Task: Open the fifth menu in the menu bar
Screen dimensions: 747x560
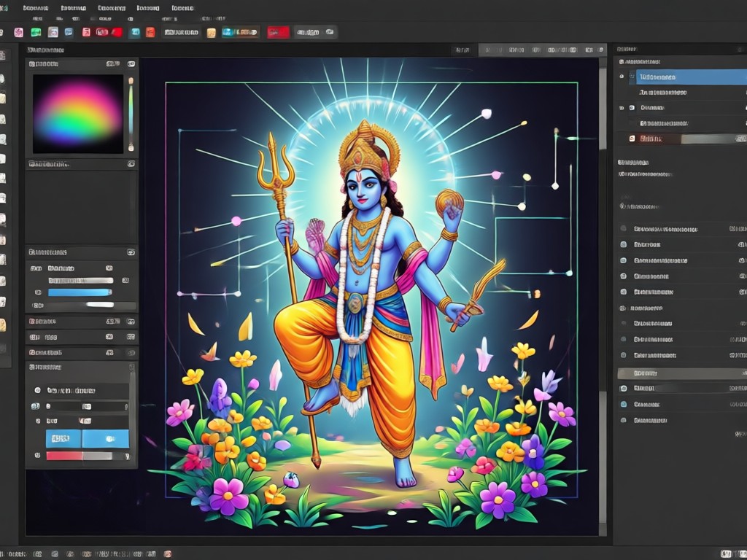Action: [x=182, y=8]
